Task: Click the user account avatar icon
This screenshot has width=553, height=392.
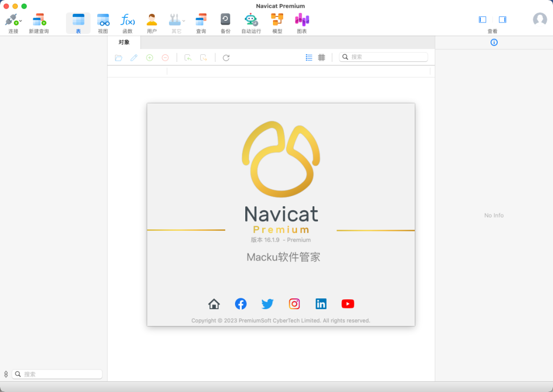Action: (x=540, y=19)
